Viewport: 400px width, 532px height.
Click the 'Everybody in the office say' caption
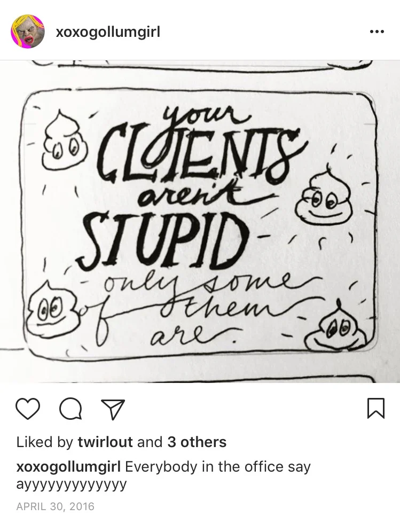[x=218, y=467]
